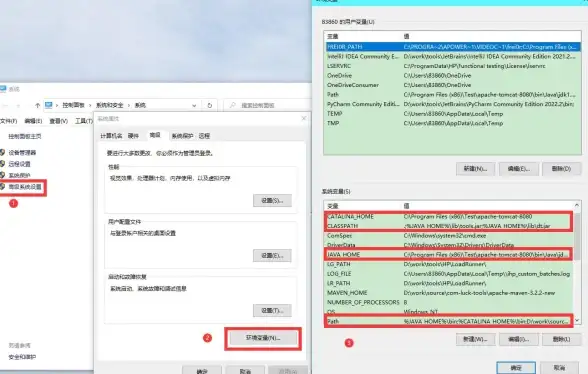Viewport: 588px width, 374px height.
Task: Select the CATALINA_HOME system variable row
Action: pos(449,216)
